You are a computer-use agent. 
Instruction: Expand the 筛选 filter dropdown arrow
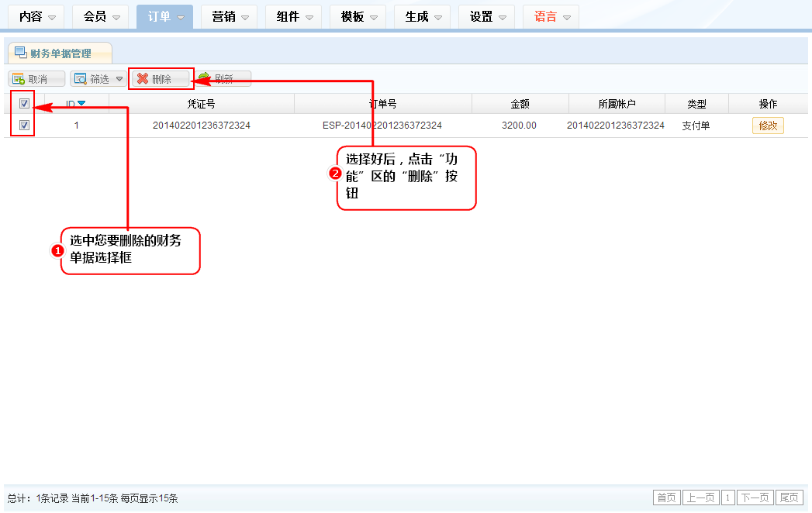(x=119, y=79)
